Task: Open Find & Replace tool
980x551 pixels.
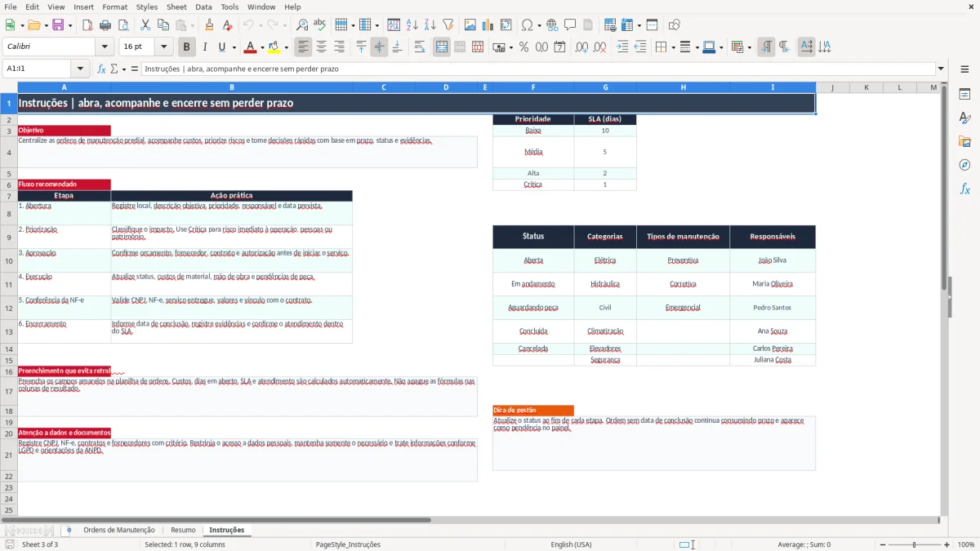Action: 302,25
